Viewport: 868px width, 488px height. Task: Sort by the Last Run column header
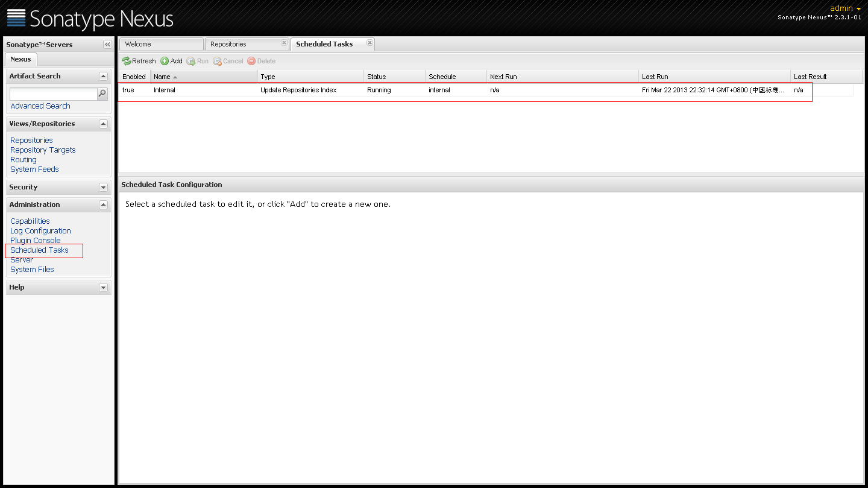pos(715,77)
